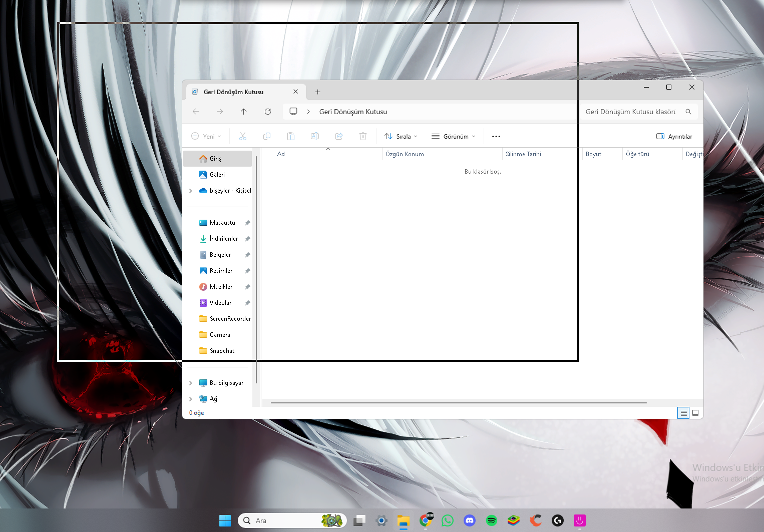Click the share icon in toolbar

(339, 136)
